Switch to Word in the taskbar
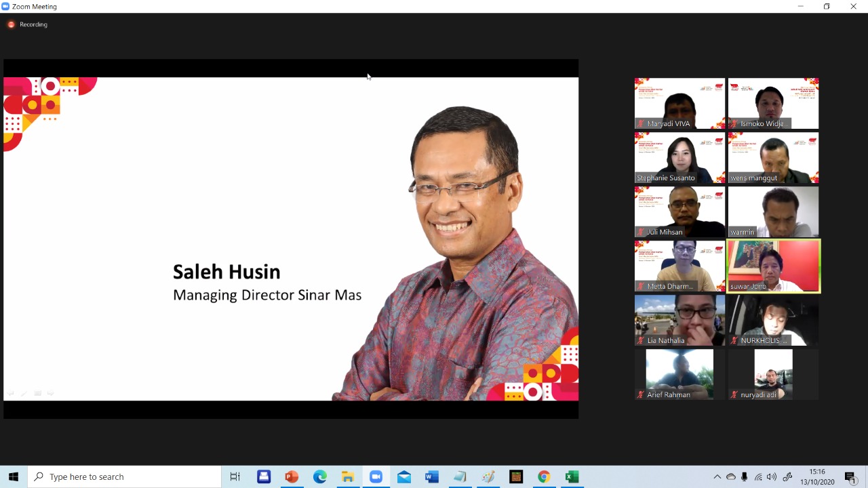The height and width of the screenshot is (488, 868). [x=432, y=477]
